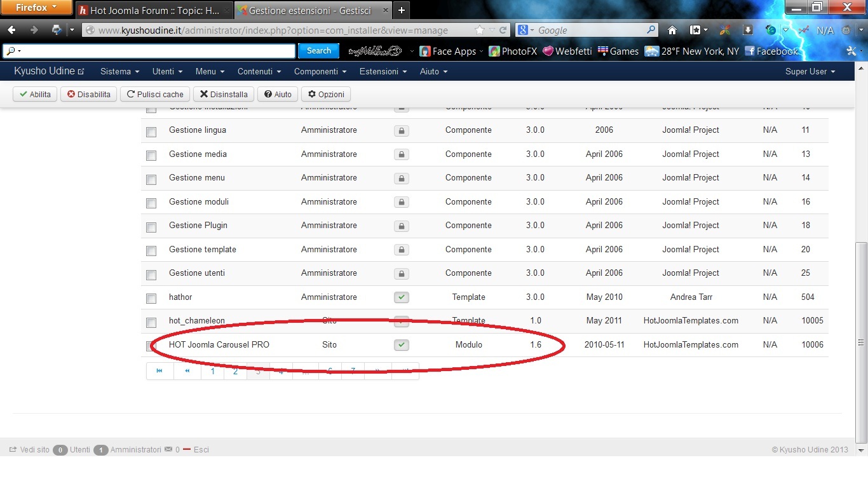Select the Gestione menu checkbox
The height and width of the screenshot is (488, 868).
point(151,180)
